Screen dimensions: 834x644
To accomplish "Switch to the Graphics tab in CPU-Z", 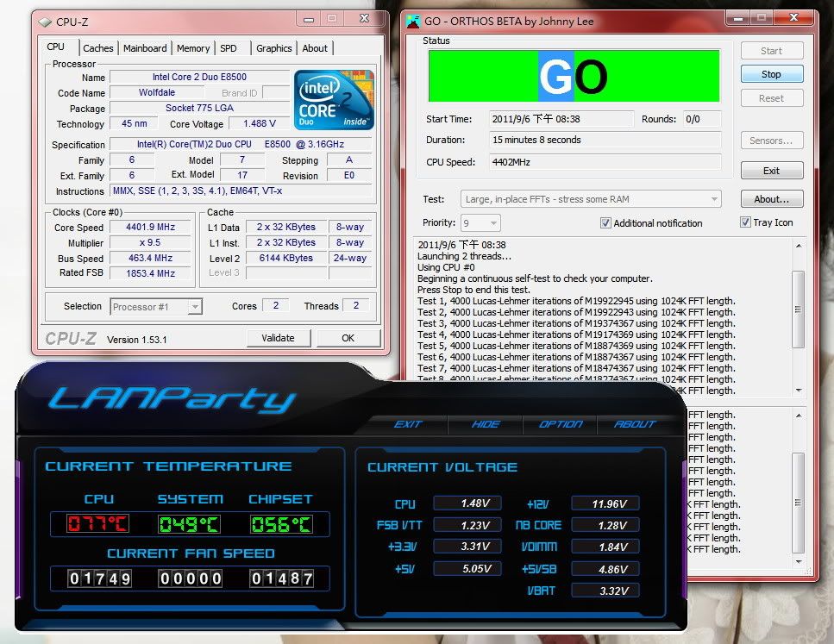I will [274, 48].
